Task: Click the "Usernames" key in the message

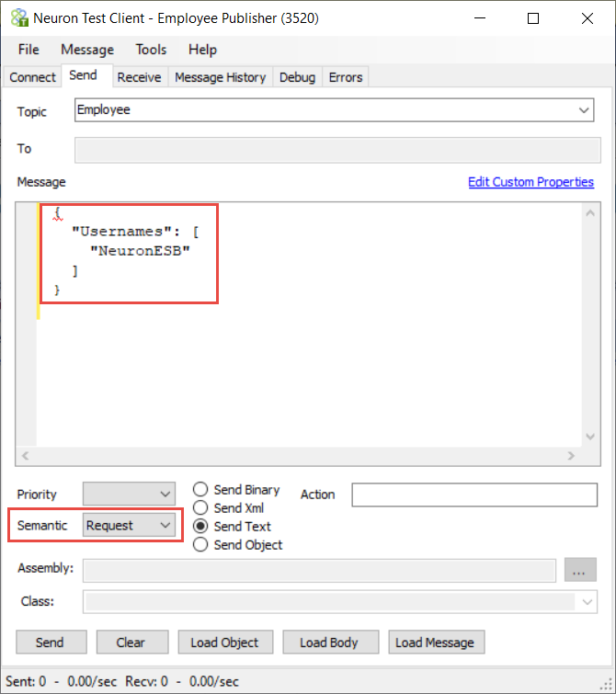Action: [121, 232]
